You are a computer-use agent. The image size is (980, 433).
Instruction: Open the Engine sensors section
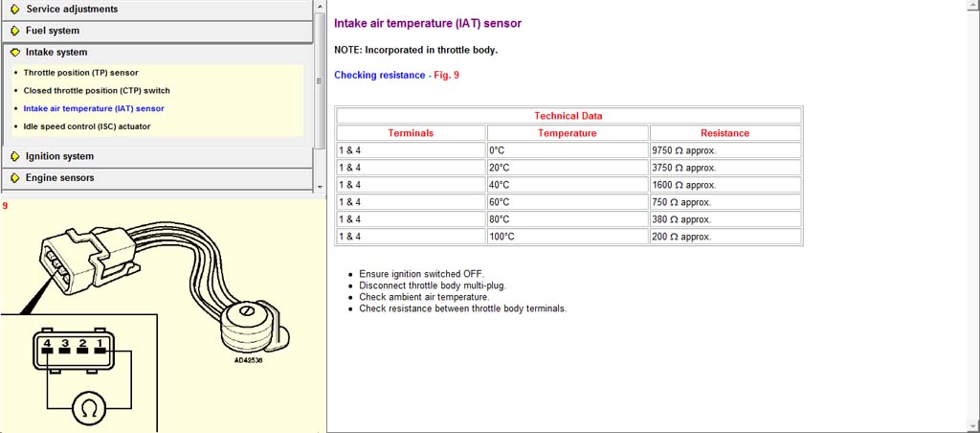pyautogui.click(x=59, y=178)
